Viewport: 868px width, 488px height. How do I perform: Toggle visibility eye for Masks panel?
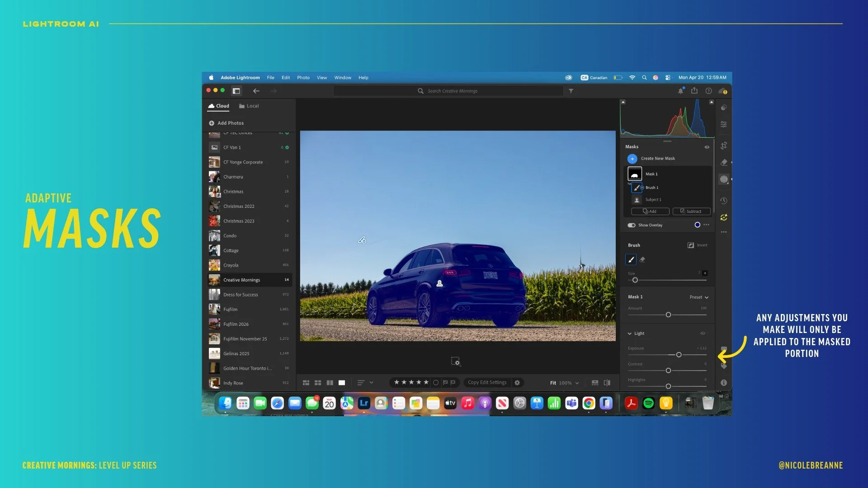(x=707, y=147)
